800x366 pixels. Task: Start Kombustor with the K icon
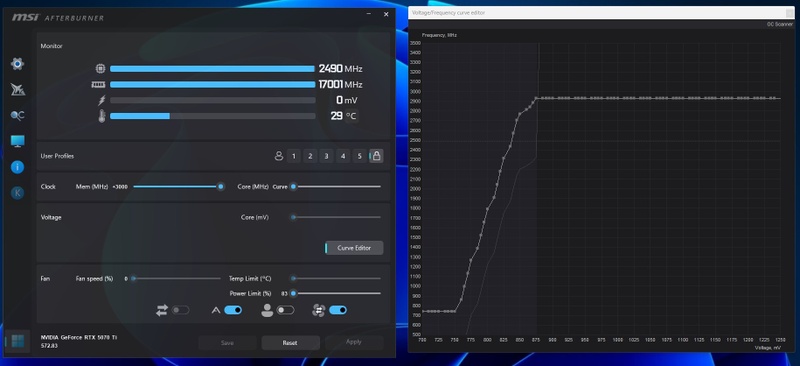(17, 192)
